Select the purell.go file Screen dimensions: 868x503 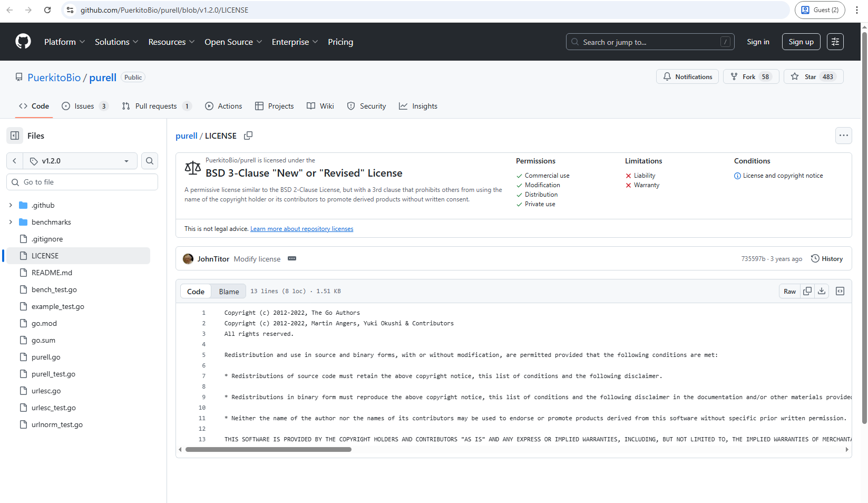[x=46, y=357]
